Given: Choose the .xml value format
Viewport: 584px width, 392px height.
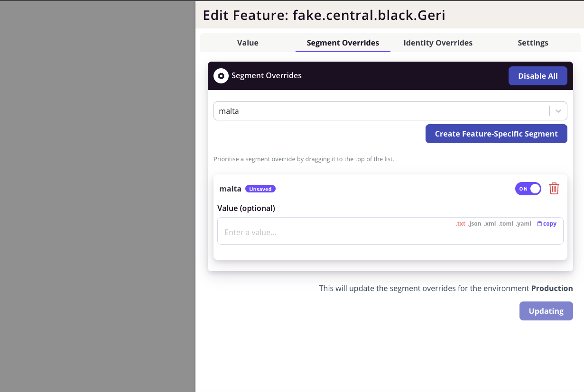Looking at the screenshot, I should click(490, 223).
